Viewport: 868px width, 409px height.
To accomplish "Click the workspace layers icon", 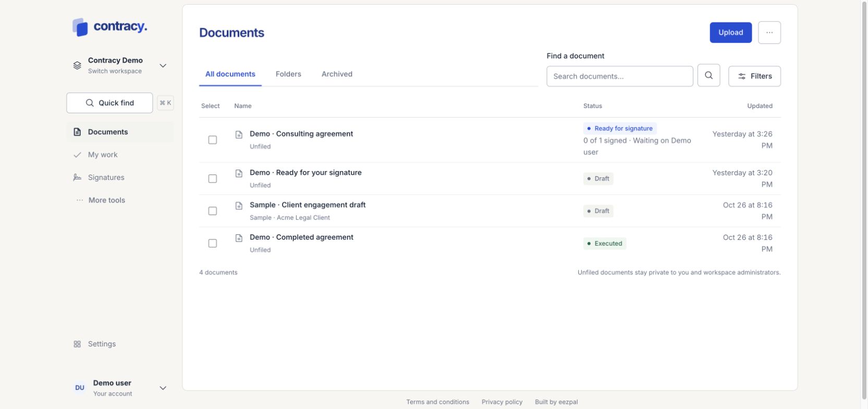I will pos(77,66).
